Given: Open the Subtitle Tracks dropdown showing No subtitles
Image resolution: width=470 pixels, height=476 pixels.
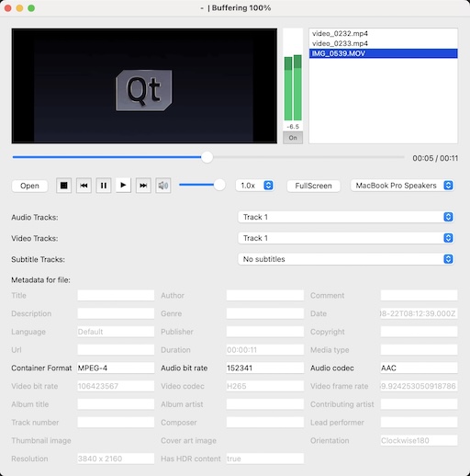Looking at the screenshot, I should coord(346,259).
